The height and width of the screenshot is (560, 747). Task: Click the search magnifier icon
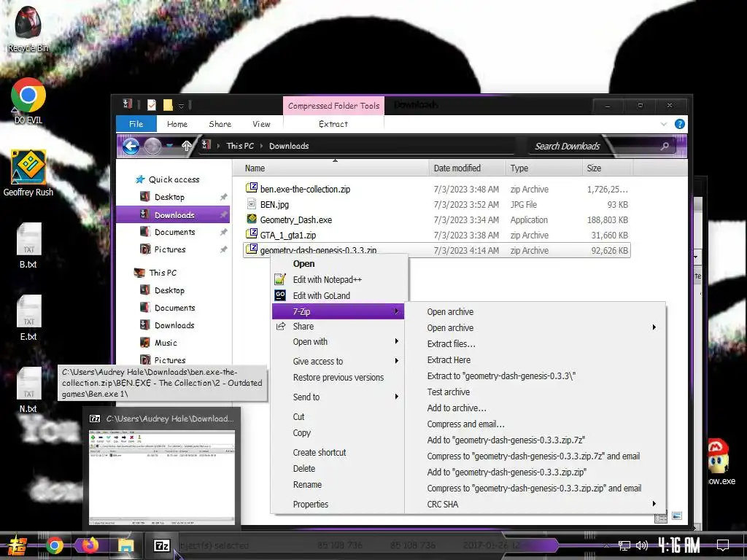[665, 146]
